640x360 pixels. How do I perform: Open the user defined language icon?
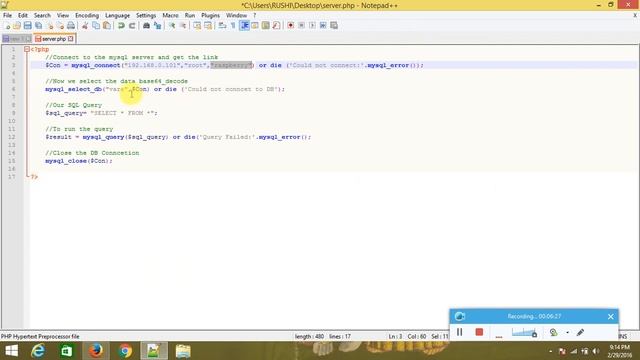coord(255,26)
